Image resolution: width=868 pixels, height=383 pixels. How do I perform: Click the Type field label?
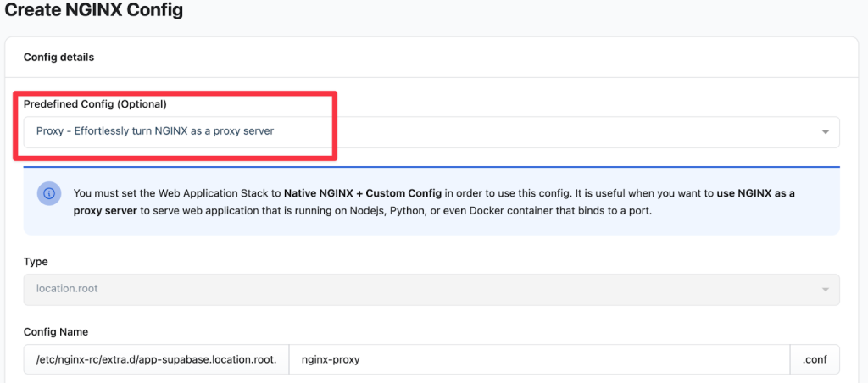(36, 262)
